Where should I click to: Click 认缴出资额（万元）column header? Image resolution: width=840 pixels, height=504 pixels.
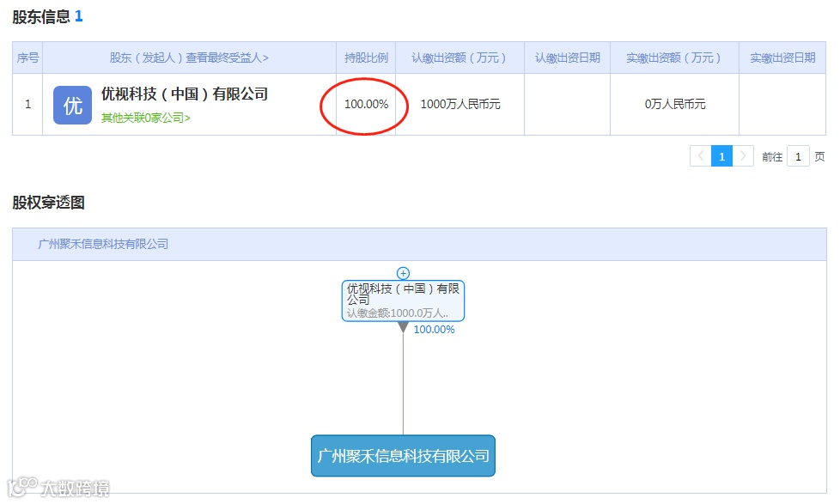(x=460, y=58)
